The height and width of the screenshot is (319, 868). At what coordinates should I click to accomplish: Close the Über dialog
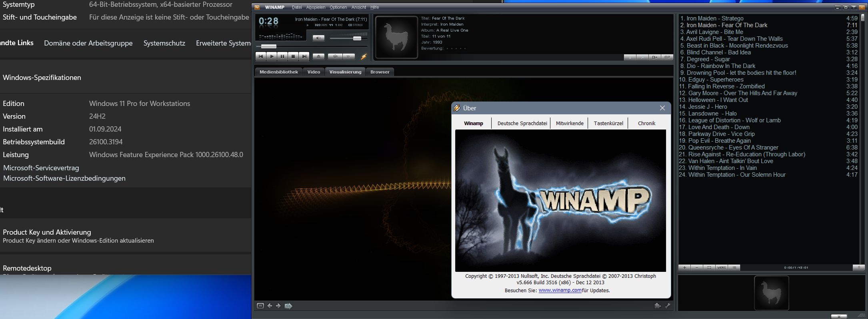(662, 108)
